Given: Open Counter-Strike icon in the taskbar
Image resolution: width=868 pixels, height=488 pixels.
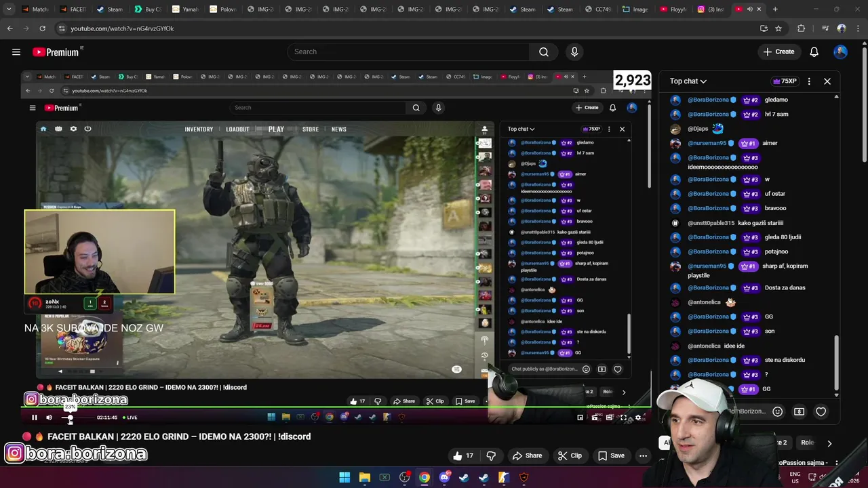Looking at the screenshot, I should [504, 477].
